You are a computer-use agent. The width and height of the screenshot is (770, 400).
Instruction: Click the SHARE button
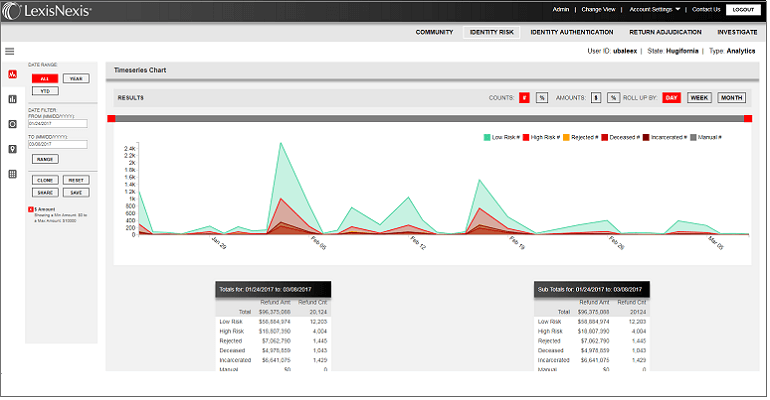45,192
